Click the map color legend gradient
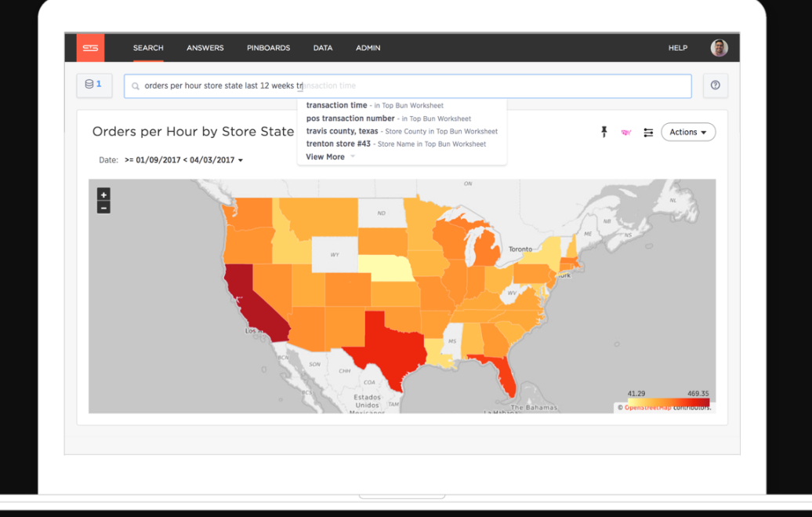Screen dimensions: 812x517 pos(668,402)
